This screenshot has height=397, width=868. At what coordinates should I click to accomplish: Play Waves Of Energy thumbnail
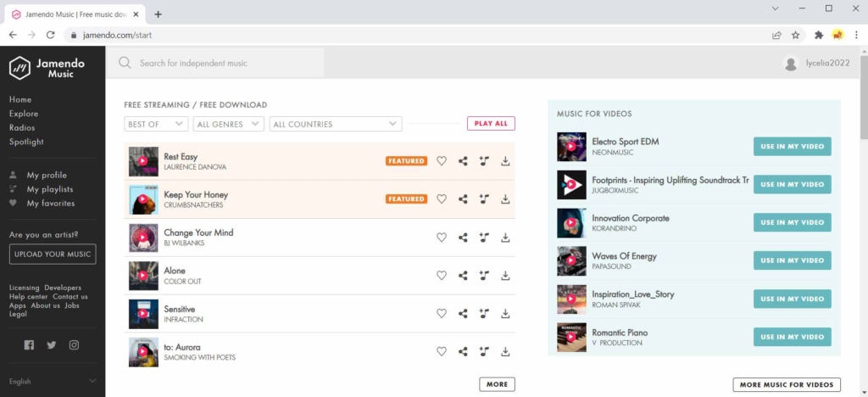571,260
